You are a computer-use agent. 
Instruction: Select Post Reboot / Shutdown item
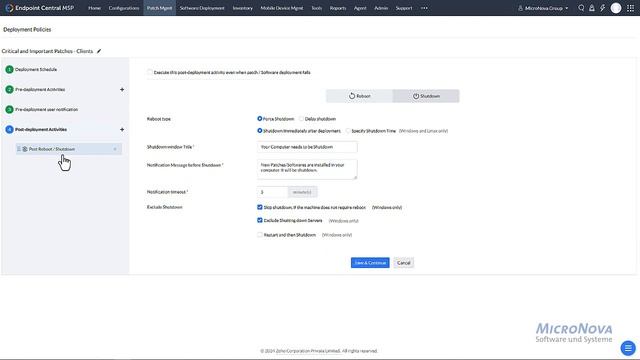[69, 149]
